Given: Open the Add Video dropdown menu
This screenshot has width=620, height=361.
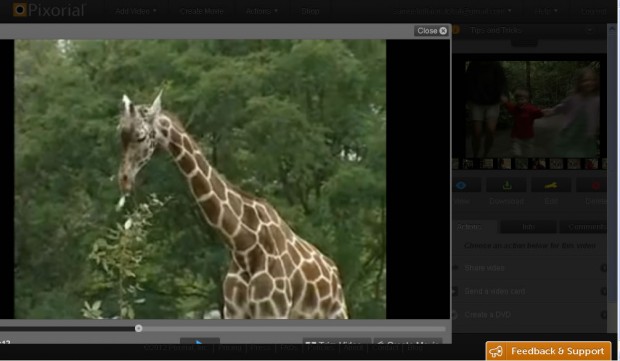Looking at the screenshot, I should point(135,11).
